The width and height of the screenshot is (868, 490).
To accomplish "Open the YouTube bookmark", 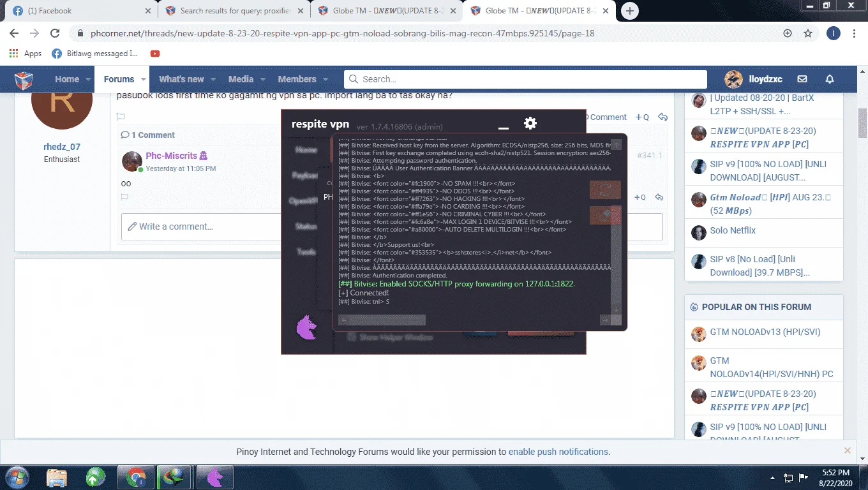I will pos(155,54).
